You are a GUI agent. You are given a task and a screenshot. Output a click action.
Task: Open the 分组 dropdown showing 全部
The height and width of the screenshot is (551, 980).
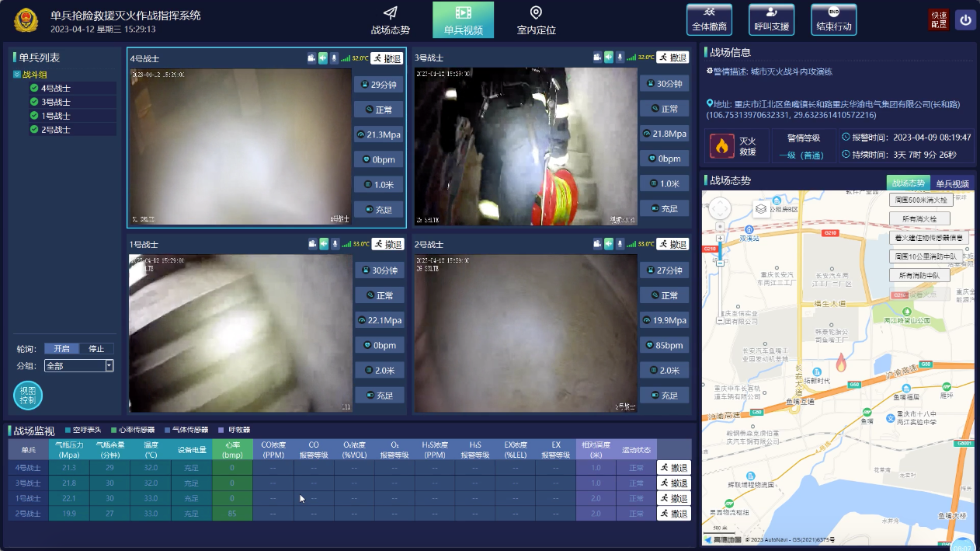[78, 365]
